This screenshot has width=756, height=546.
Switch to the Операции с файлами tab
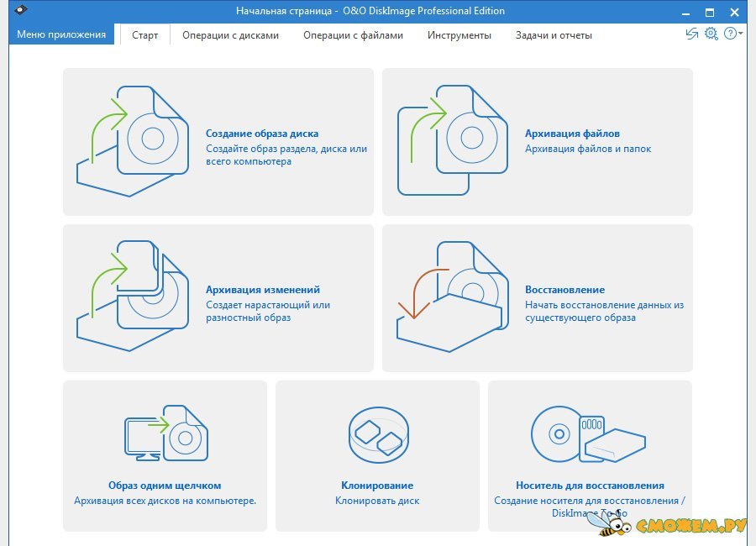click(x=353, y=35)
